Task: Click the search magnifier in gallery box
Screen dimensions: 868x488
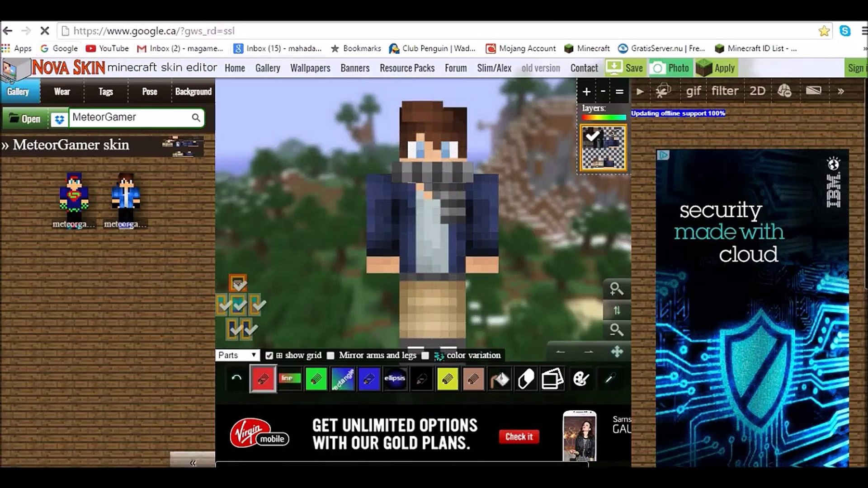Action: [x=196, y=117]
